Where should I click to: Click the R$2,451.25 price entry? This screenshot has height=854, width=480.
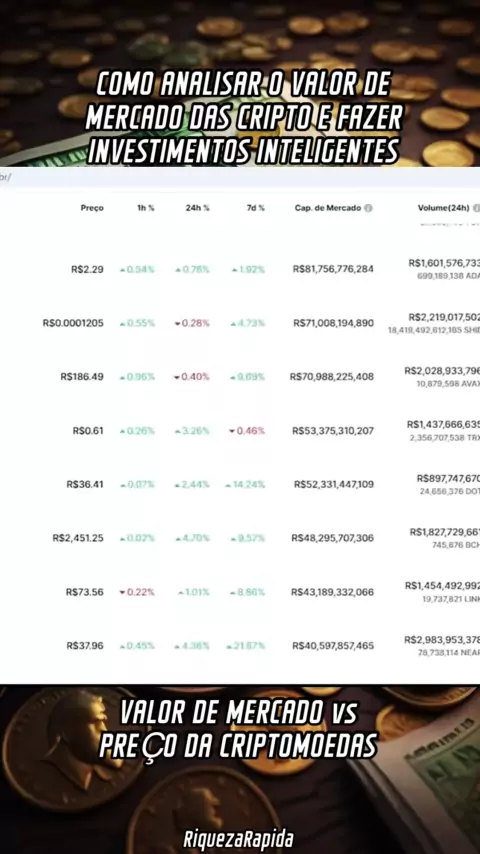click(x=78, y=538)
